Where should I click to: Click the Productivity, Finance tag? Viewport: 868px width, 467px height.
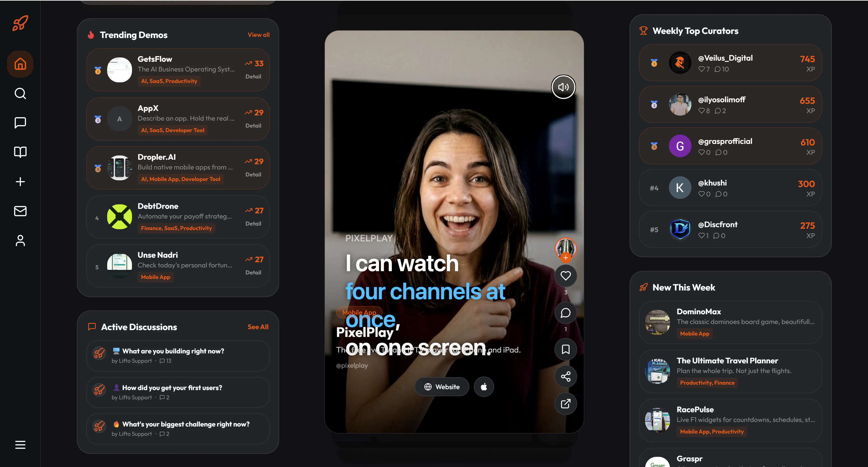coord(707,383)
